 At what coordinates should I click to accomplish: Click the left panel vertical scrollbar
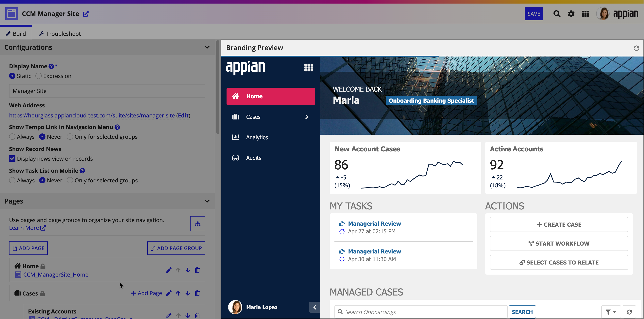point(217,87)
